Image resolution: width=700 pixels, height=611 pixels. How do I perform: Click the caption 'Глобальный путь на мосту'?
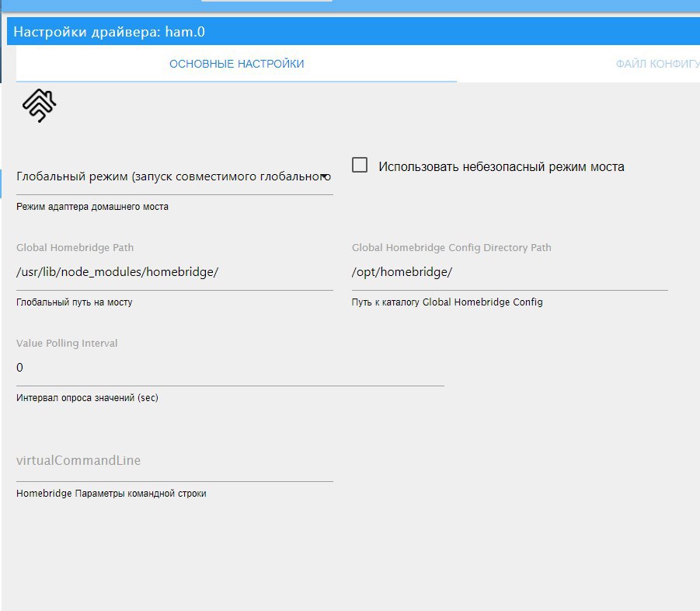[x=74, y=302]
